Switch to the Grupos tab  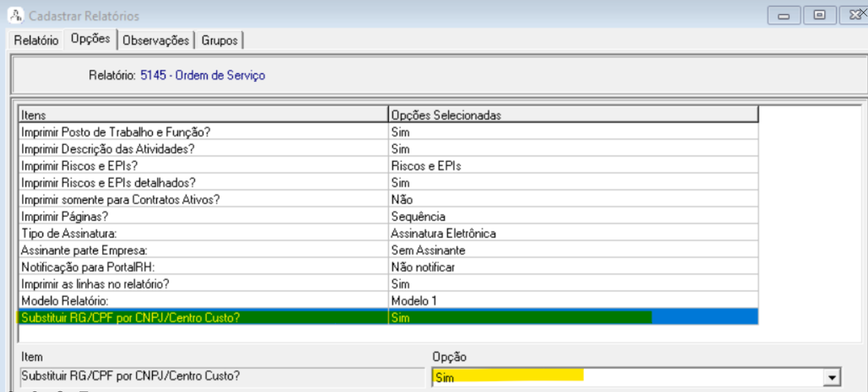pos(219,40)
